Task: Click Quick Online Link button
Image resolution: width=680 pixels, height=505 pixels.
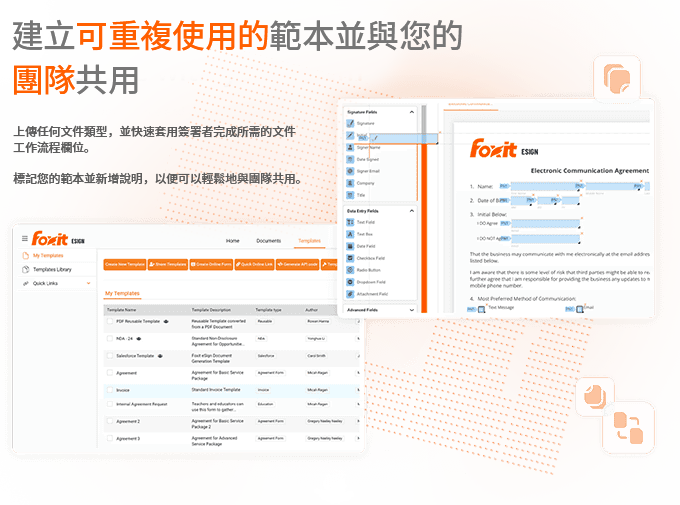Action: tap(255, 264)
